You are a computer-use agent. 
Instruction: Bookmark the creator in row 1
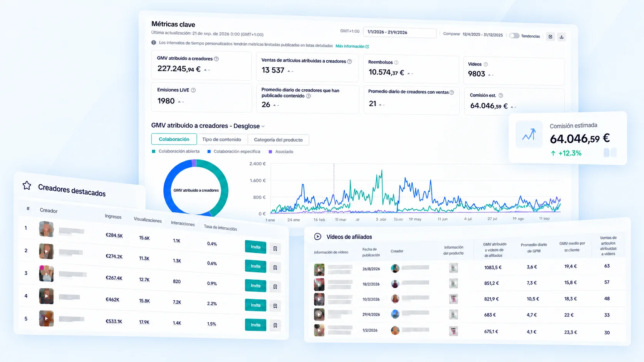pyautogui.click(x=275, y=249)
